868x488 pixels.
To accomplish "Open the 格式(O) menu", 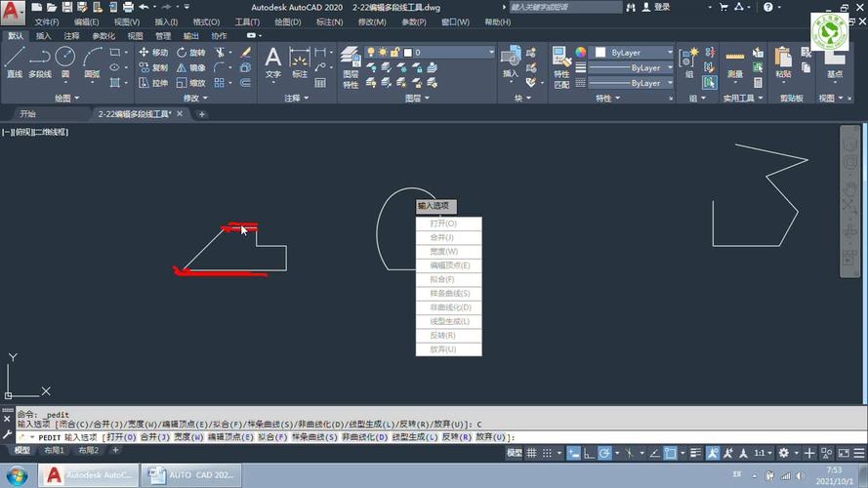I will click(206, 21).
